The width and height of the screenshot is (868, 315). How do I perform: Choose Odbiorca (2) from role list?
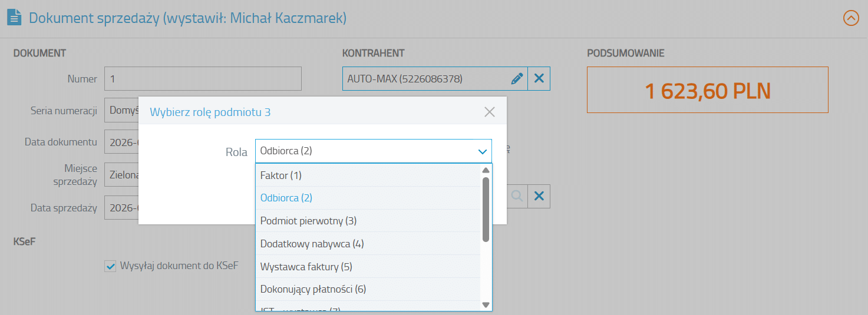368,198
